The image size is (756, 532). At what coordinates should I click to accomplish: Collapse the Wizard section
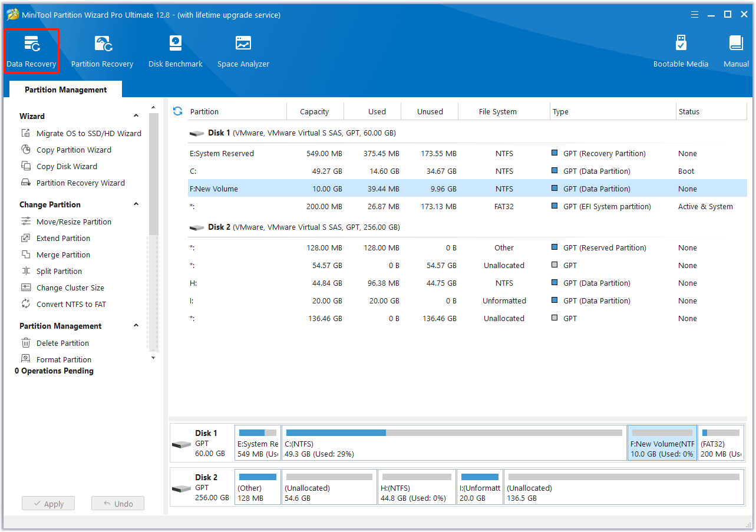pyautogui.click(x=136, y=115)
